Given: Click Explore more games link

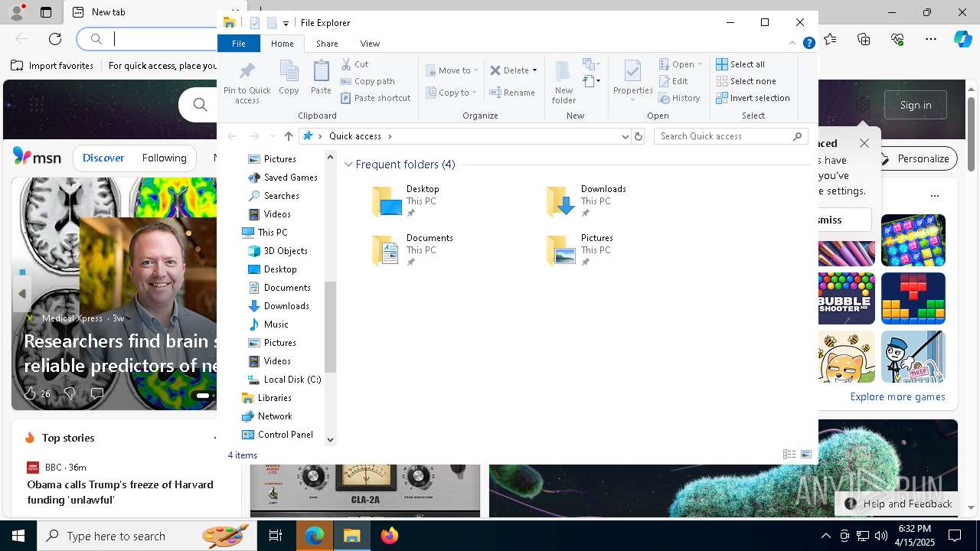Looking at the screenshot, I should [x=897, y=397].
